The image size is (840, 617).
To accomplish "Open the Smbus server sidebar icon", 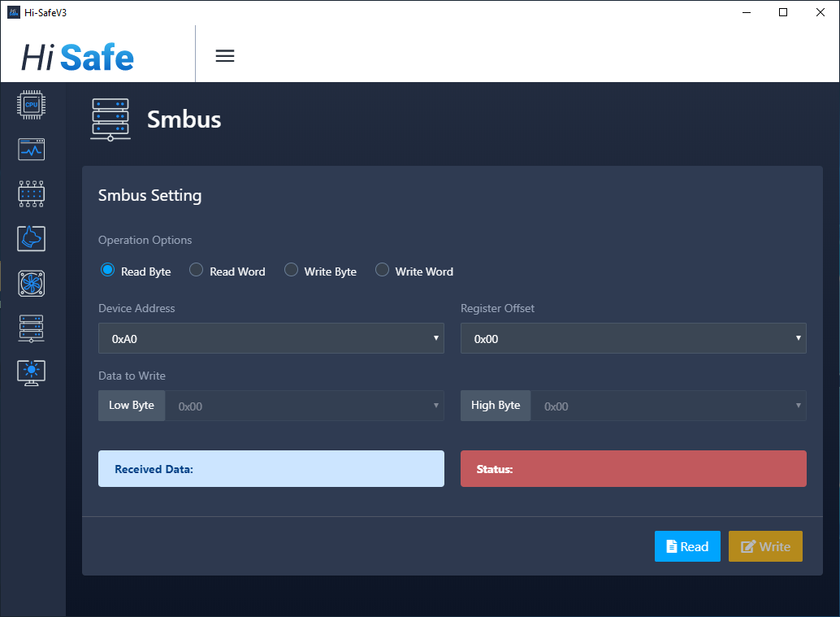I will (x=31, y=328).
